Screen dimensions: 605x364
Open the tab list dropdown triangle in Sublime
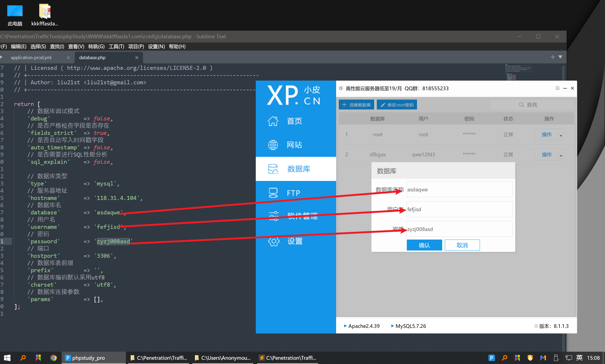pyautogui.click(x=560, y=57)
